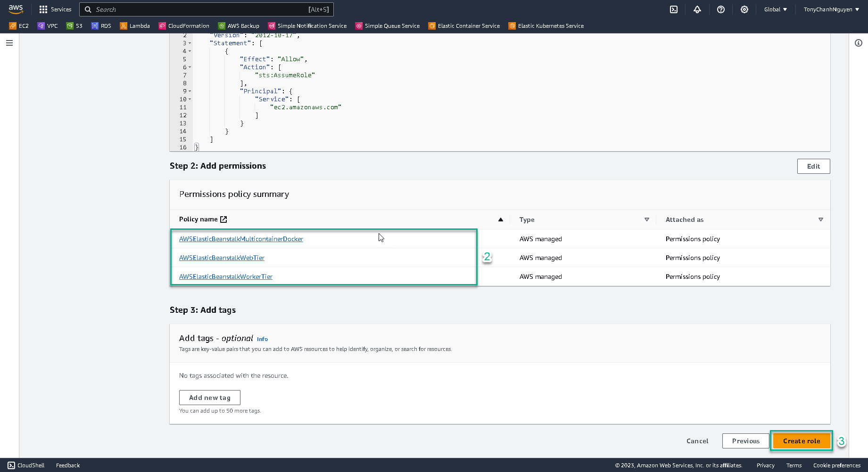Viewport: 868px width, 472px height.
Task: Open EC2 shortcut in favorites bar
Action: point(19,26)
